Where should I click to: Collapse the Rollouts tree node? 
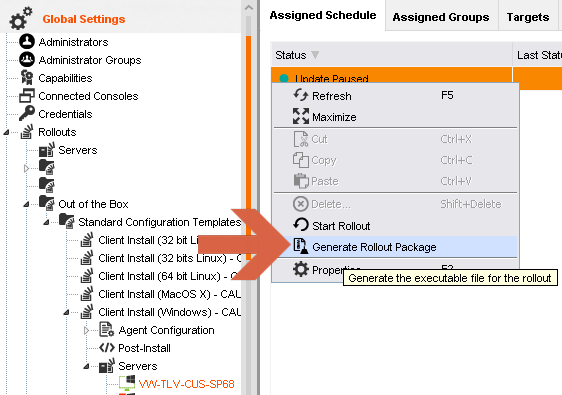click(6, 133)
